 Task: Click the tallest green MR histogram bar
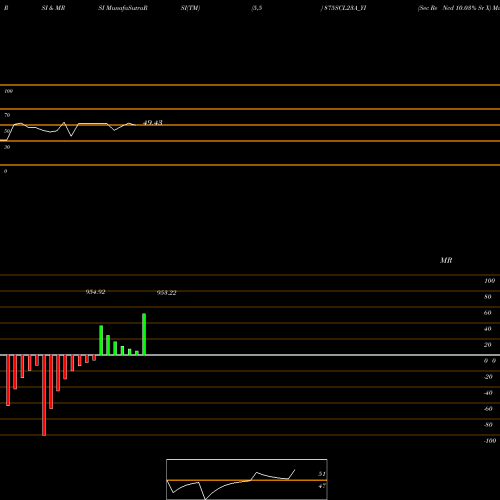144,334
